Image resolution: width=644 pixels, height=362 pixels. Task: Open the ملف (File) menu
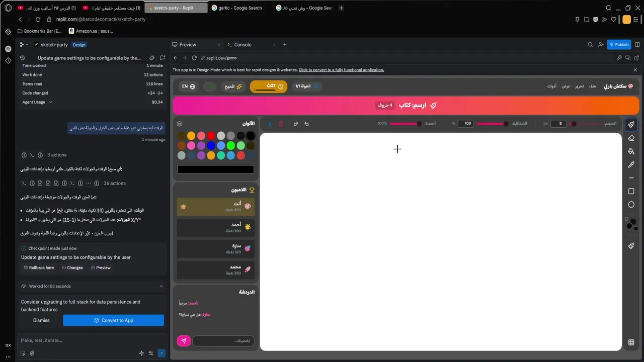[593, 86]
